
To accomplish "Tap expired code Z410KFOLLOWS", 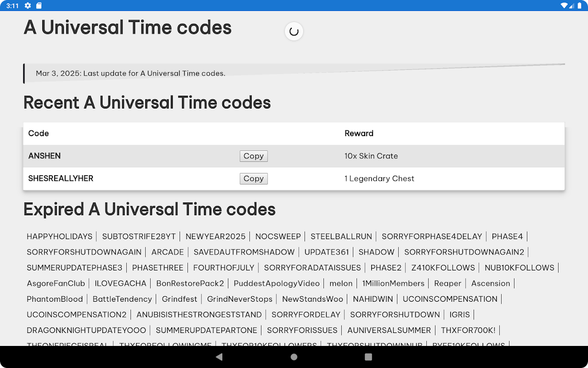I will pyautogui.click(x=443, y=268).
